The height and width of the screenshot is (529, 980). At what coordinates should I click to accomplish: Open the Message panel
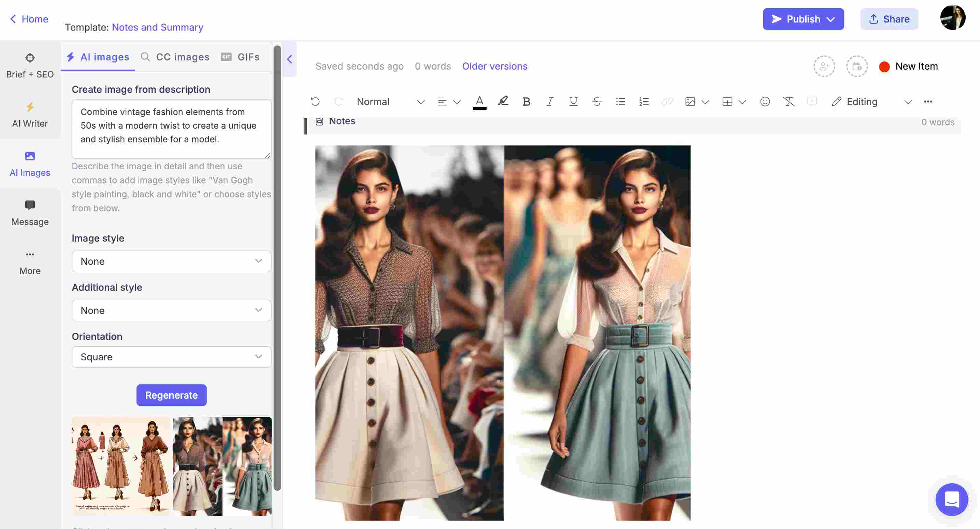pos(30,213)
